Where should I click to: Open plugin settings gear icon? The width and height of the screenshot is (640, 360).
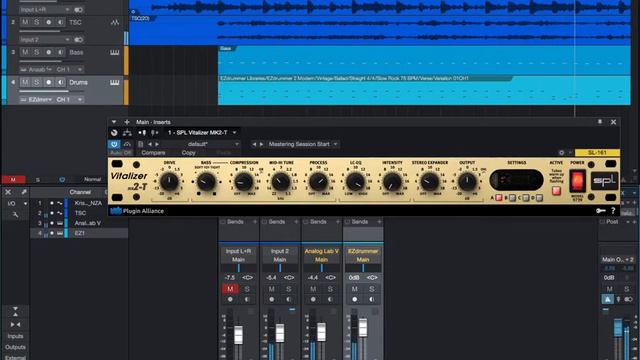(562, 153)
